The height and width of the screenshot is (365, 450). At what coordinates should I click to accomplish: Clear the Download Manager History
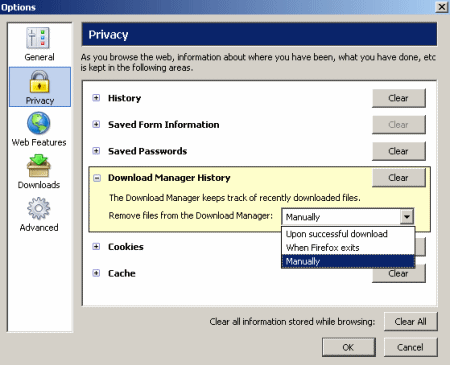pyautogui.click(x=399, y=178)
